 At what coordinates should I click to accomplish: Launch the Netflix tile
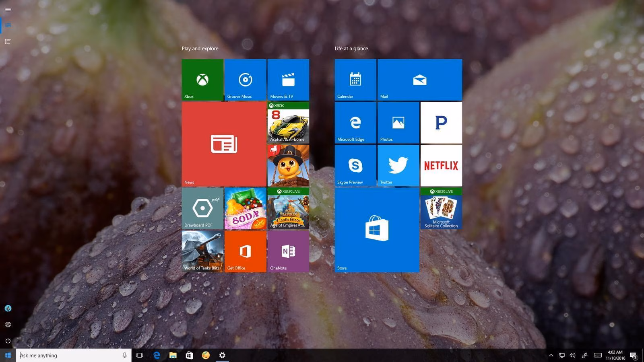point(441,166)
